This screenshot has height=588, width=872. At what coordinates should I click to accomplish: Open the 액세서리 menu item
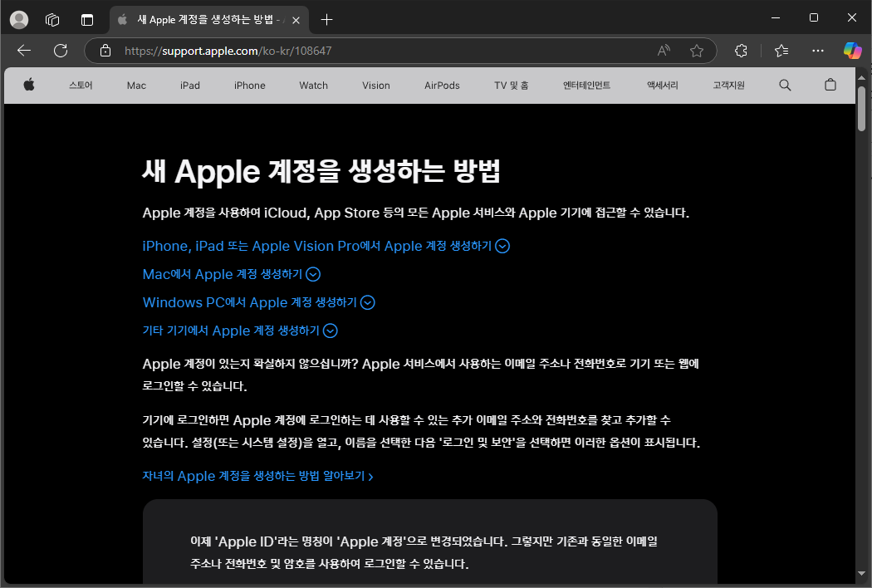663,85
